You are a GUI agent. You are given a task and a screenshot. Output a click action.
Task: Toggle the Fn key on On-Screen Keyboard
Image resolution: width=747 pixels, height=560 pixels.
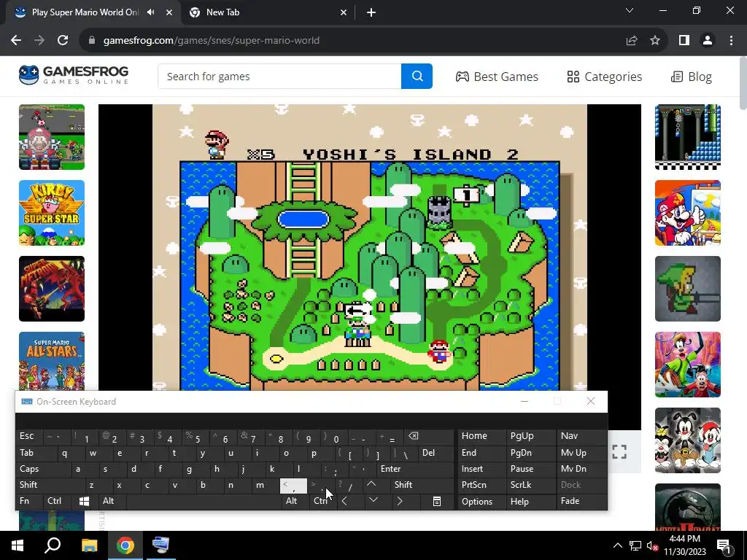coord(29,501)
